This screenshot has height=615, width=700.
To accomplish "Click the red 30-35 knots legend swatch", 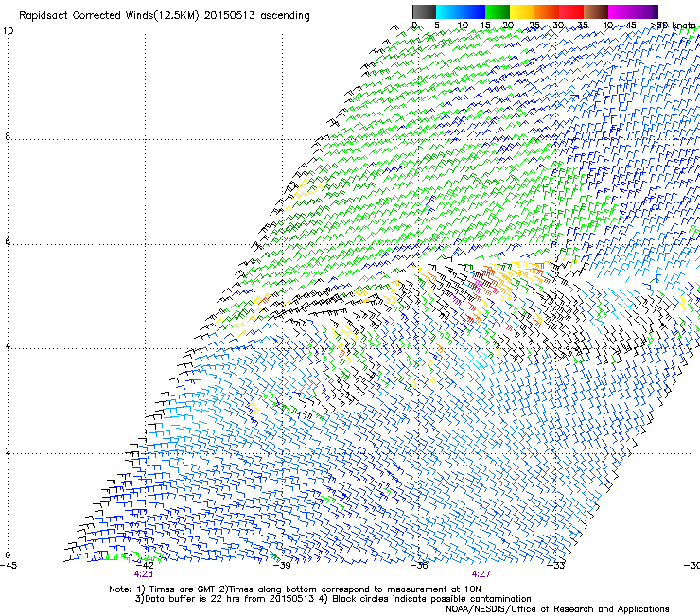I will (571, 11).
